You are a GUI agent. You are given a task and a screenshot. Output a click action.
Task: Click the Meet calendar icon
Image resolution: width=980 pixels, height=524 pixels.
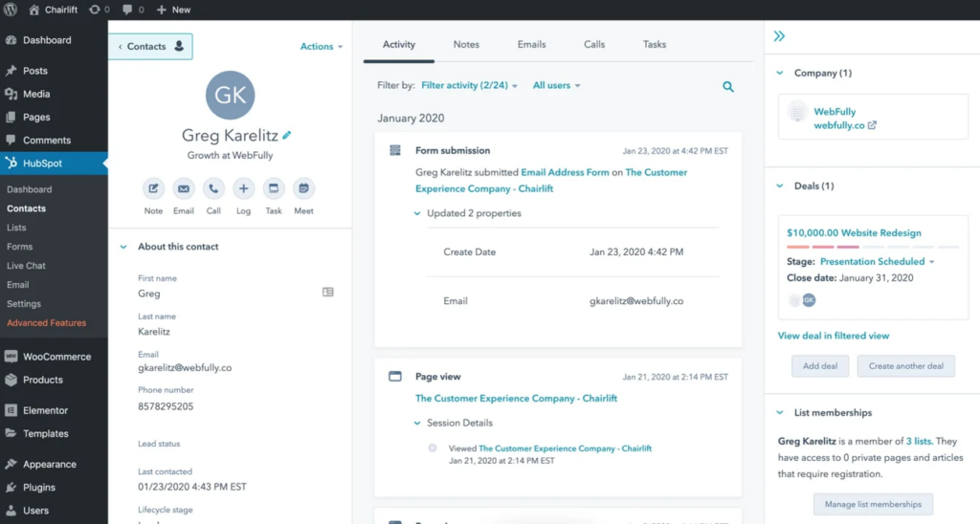pos(303,189)
